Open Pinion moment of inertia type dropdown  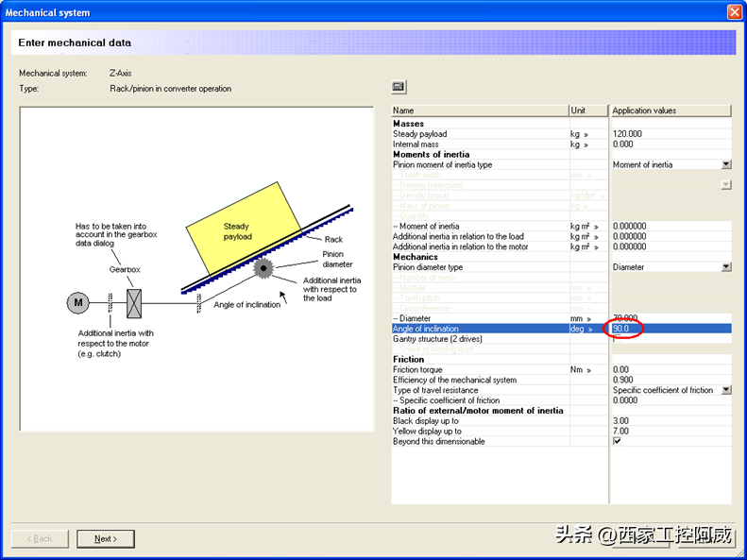coord(725,164)
